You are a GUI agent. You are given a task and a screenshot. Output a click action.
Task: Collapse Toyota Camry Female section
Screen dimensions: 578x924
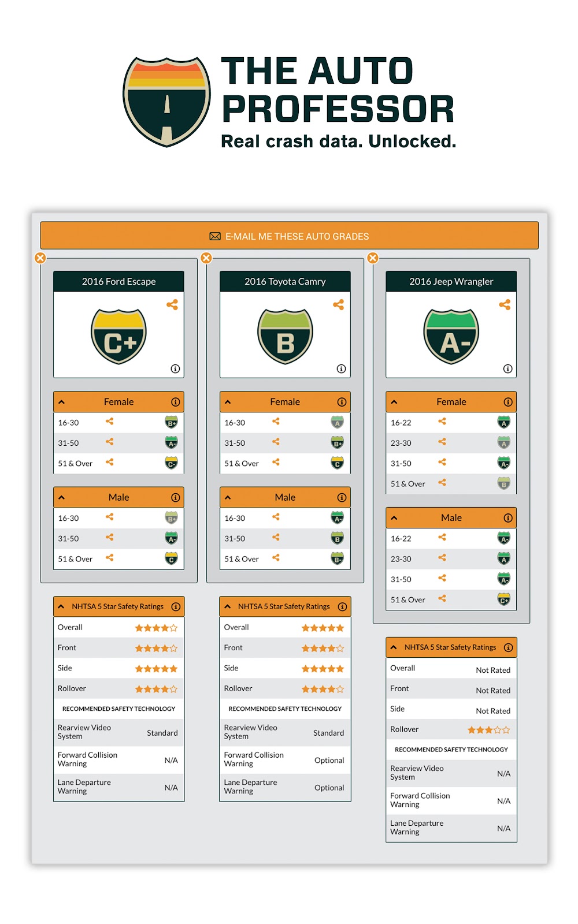pos(228,402)
